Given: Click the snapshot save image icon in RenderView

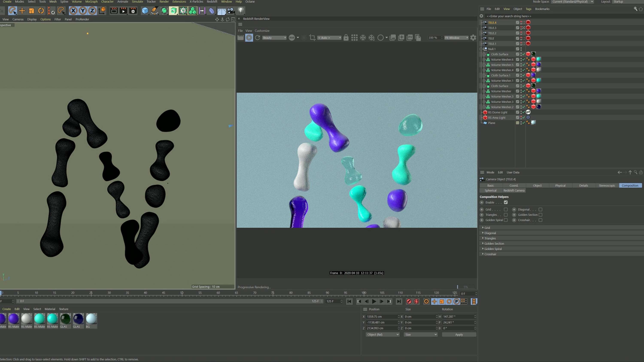Looking at the screenshot, I should (393, 38).
